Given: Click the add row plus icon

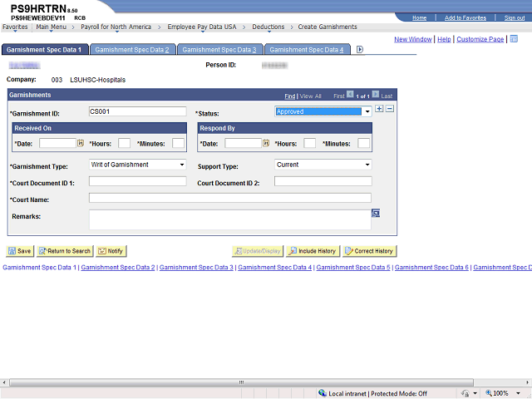Looking at the screenshot, I should click(x=379, y=109).
